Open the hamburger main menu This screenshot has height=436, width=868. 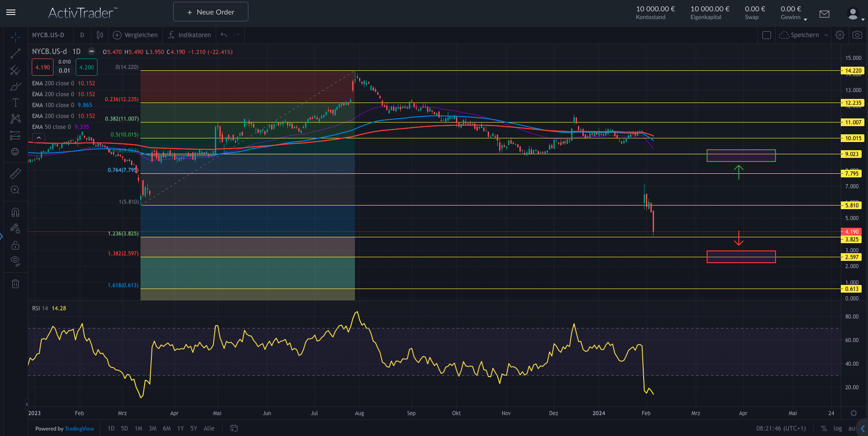coord(11,12)
